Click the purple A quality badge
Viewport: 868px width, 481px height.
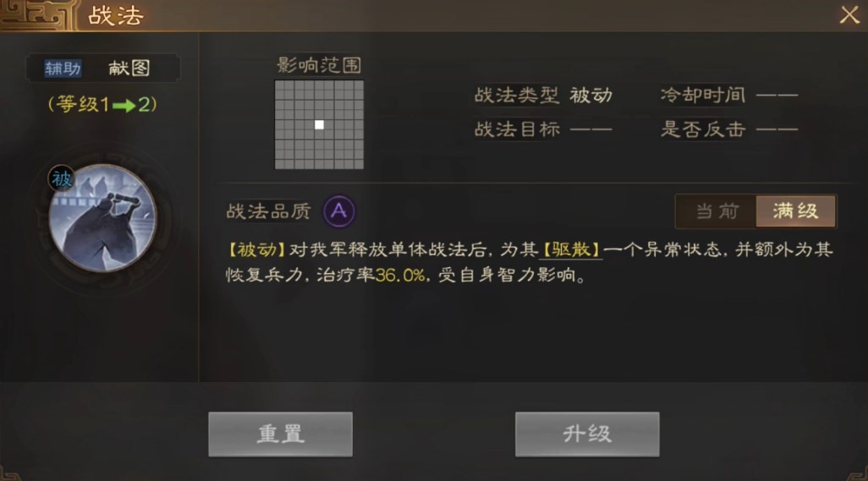pyautogui.click(x=338, y=211)
